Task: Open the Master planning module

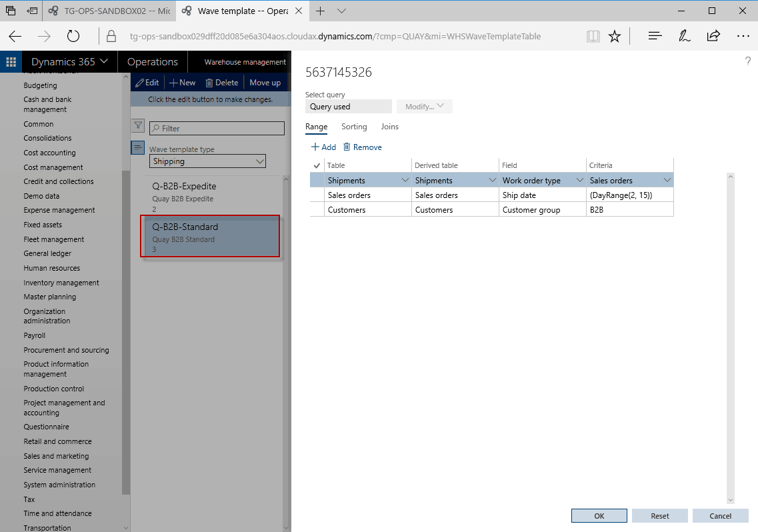Action: tap(50, 297)
